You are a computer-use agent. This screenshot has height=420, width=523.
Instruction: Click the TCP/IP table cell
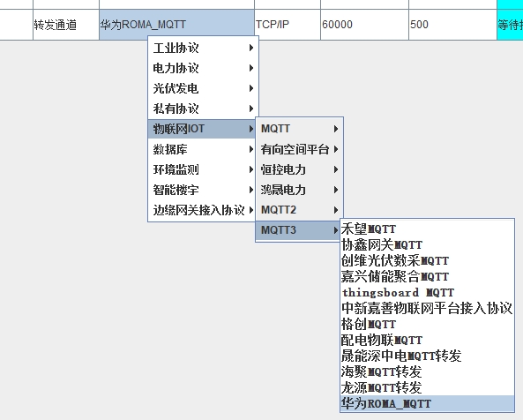pos(288,25)
